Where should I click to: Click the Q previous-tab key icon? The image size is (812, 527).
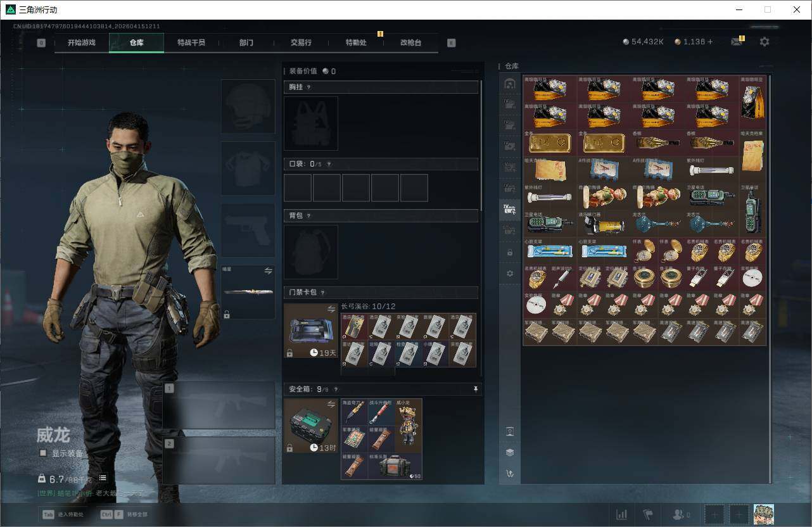41,43
